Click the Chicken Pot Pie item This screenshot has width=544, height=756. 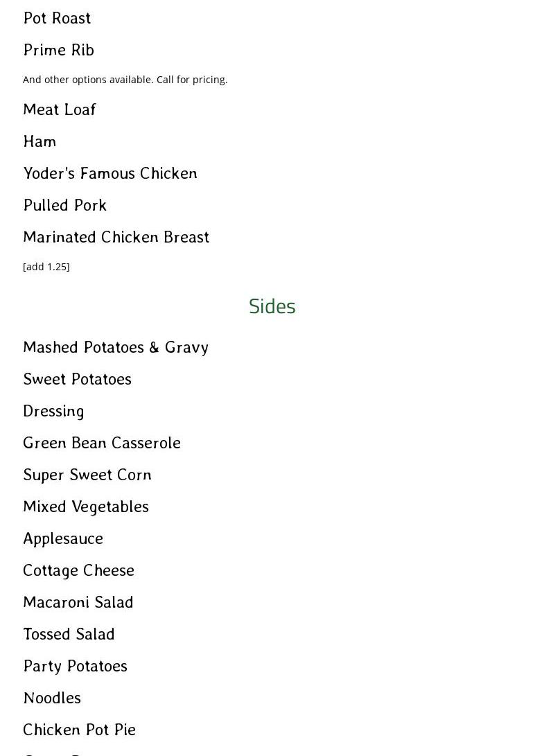tap(79, 730)
